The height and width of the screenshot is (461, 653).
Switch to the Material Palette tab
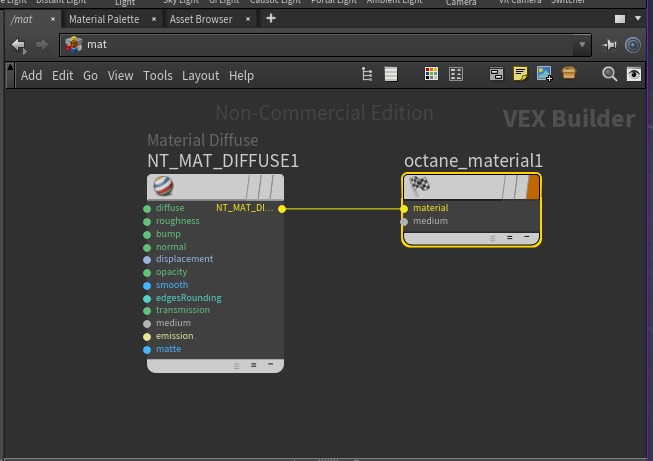coord(104,19)
